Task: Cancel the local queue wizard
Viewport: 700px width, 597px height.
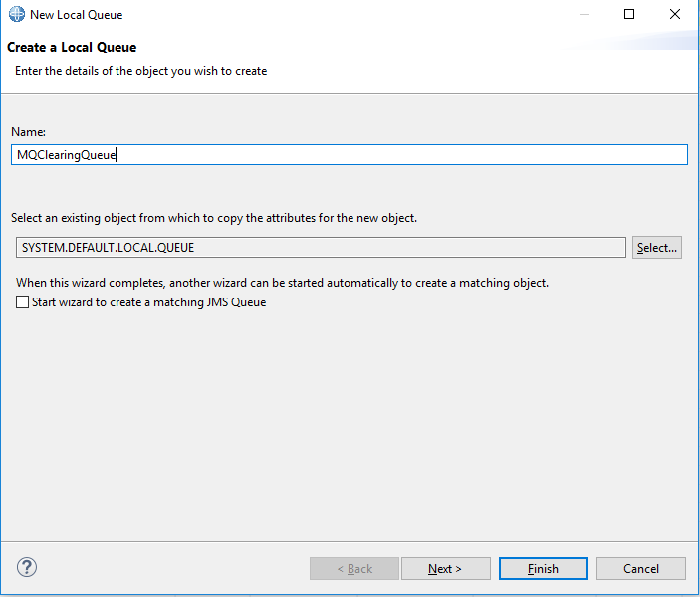Action: [640, 569]
